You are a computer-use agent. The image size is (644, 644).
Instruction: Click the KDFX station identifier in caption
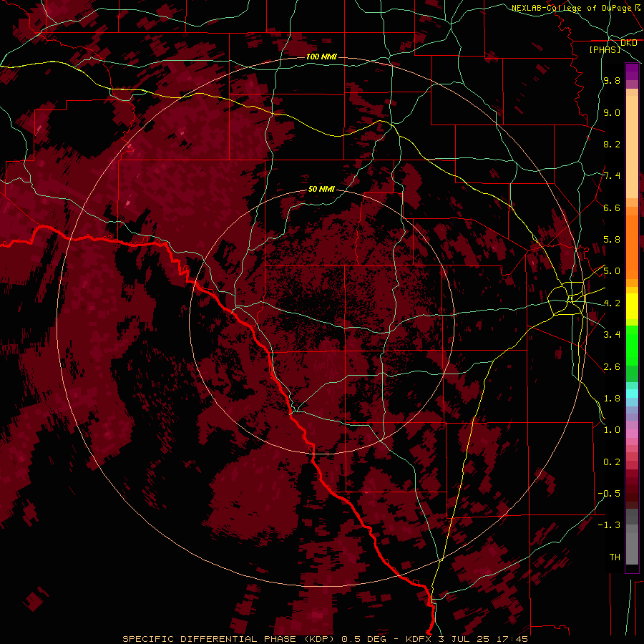pyautogui.click(x=419, y=639)
